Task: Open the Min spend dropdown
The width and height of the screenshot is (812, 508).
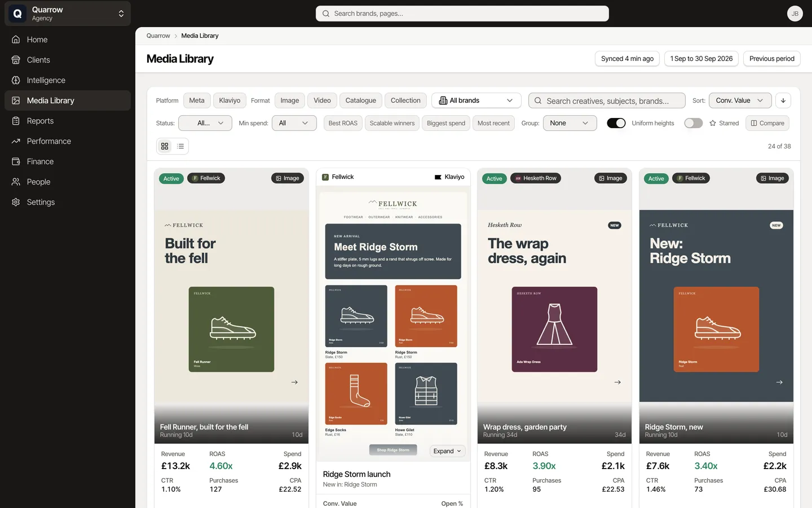Action: pyautogui.click(x=294, y=123)
